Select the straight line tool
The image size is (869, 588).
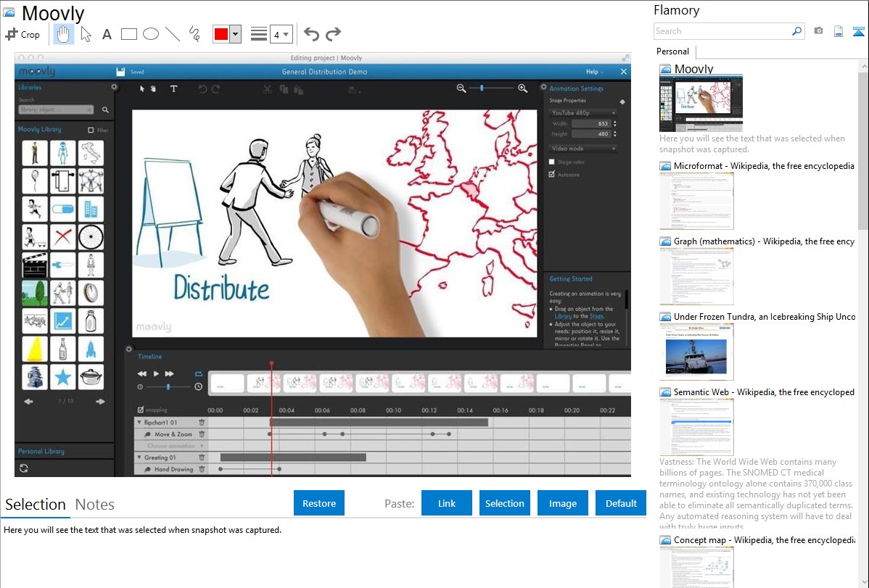173,34
